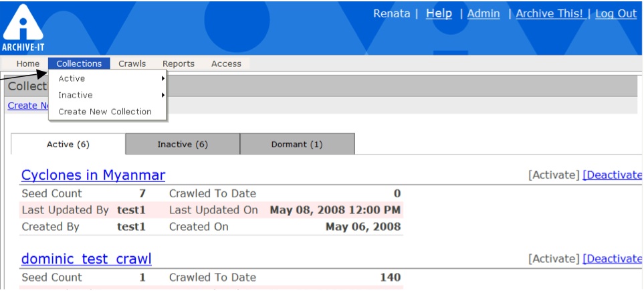Click the Archive This! link
The height and width of the screenshot is (291, 644).
tap(549, 13)
